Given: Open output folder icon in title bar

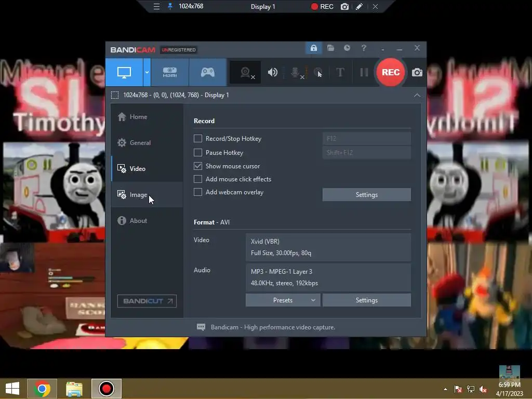Looking at the screenshot, I should point(330,48).
